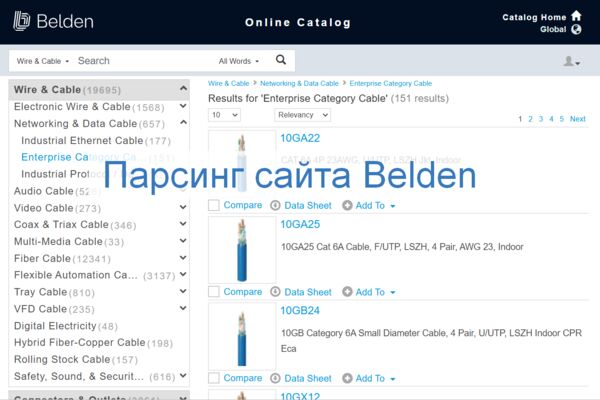600x400 pixels.
Task: Click the Catalog Home text link
Action: point(534,17)
